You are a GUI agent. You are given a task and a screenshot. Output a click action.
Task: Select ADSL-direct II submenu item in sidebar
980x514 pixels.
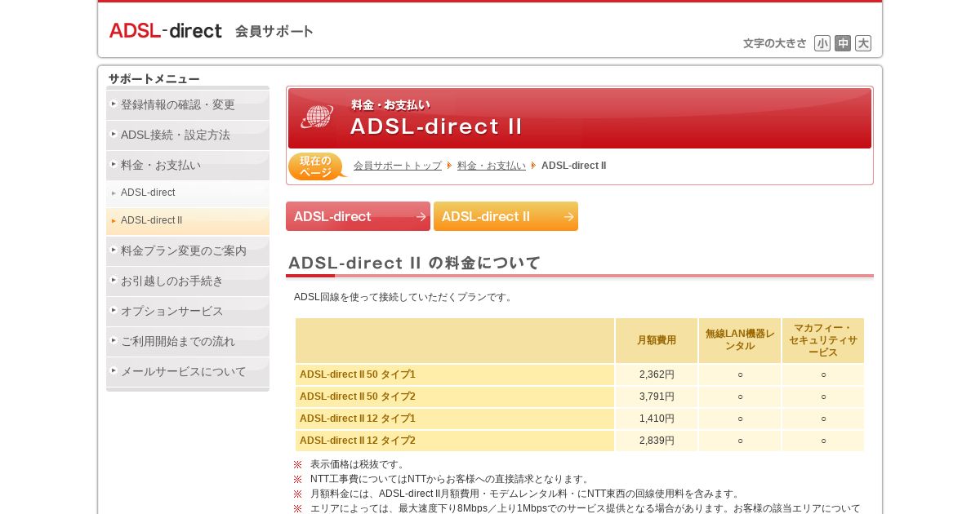click(188, 221)
